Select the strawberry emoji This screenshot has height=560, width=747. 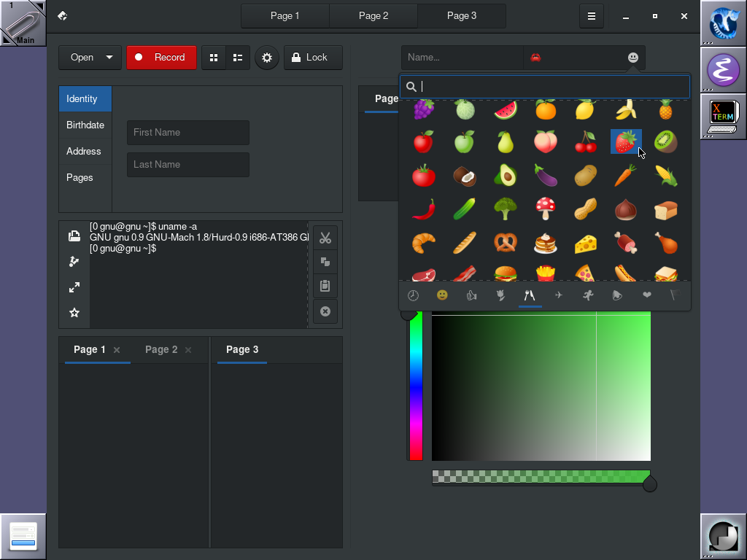click(x=626, y=142)
